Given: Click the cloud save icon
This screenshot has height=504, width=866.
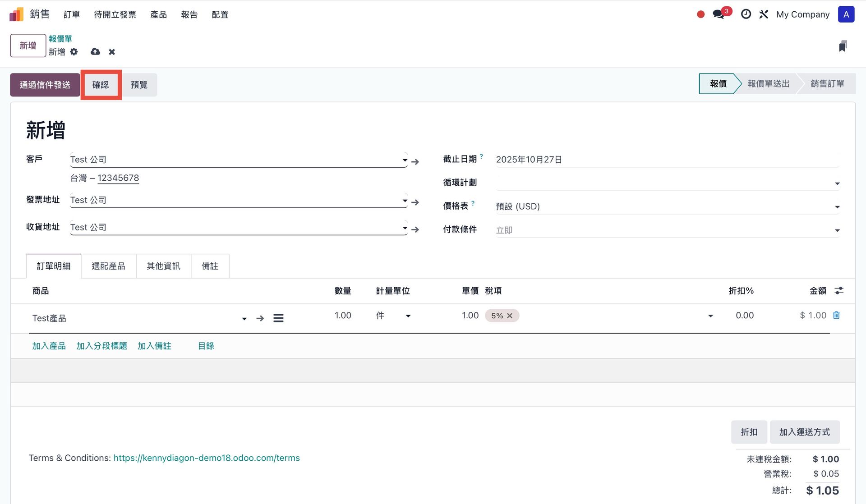Looking at the screenshot, I should (x=95, y=52).
